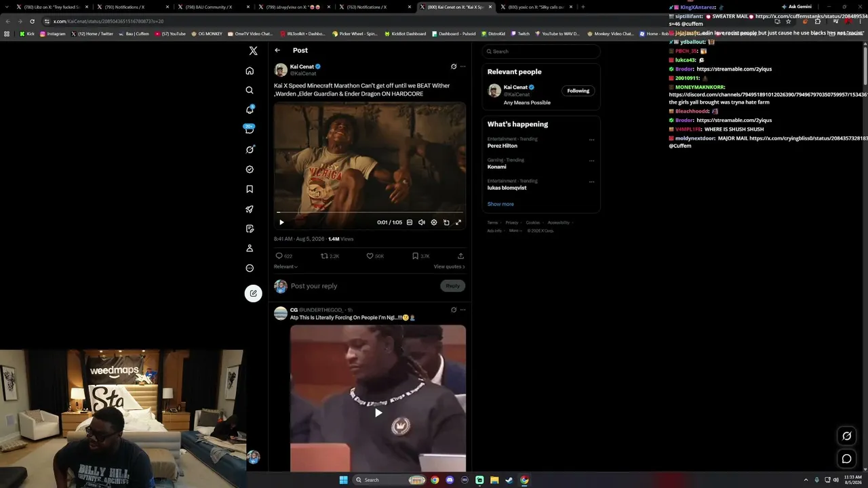
Task: Click the Reply button
Action: (x=453, y=286)
